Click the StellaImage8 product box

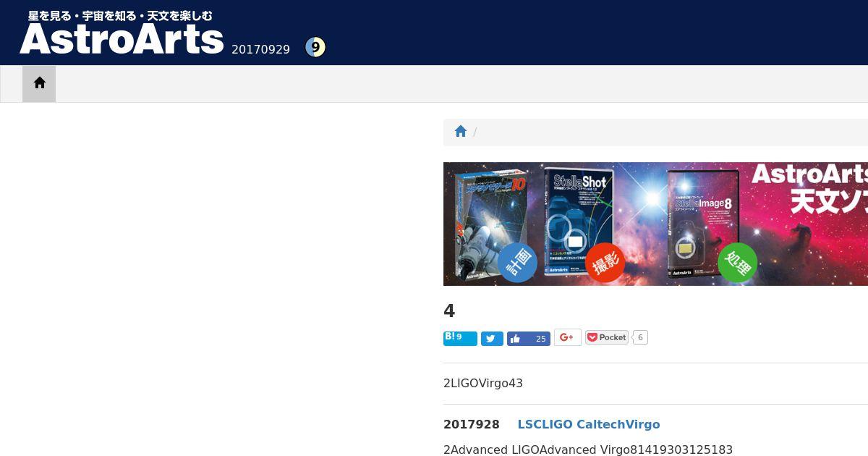(x=703, y=224)
